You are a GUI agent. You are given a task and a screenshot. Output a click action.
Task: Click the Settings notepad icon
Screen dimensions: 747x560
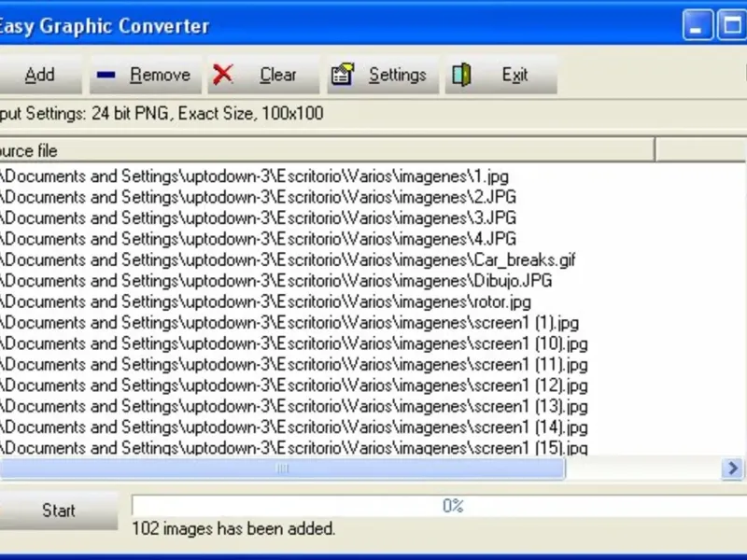(343, 75)
